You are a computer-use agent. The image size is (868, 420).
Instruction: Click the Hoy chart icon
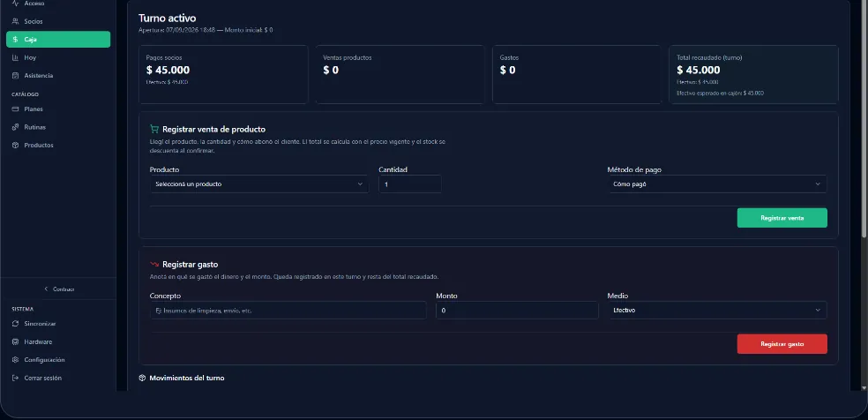(15, 57)
